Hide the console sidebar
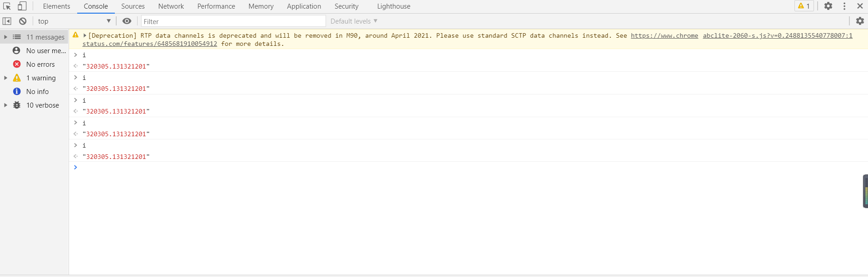This screenshot has width=868, height=277. pyautogui.click(x=7, y=21)
